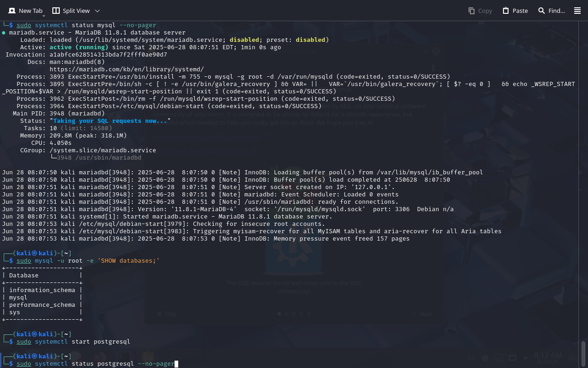Click the Copy toolbar button

pos(480,11)
